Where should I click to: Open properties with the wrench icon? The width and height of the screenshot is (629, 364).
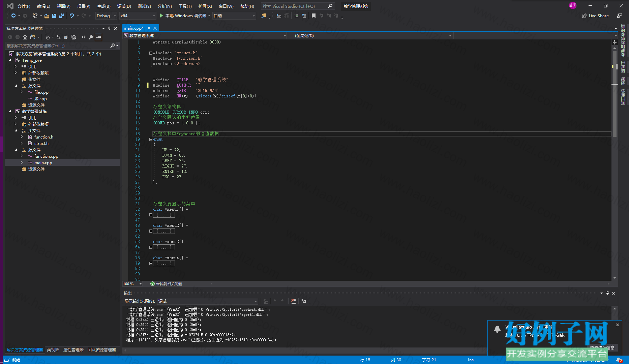91,37
